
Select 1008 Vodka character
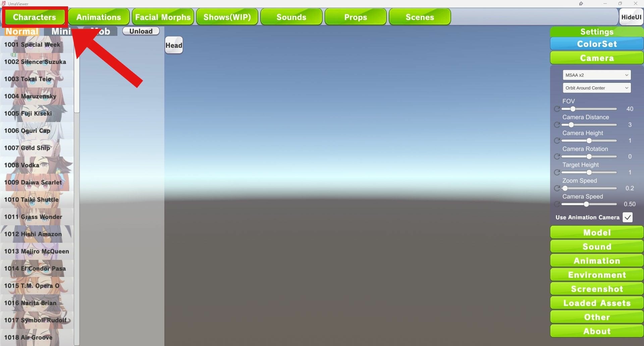[x=37, y=165]
